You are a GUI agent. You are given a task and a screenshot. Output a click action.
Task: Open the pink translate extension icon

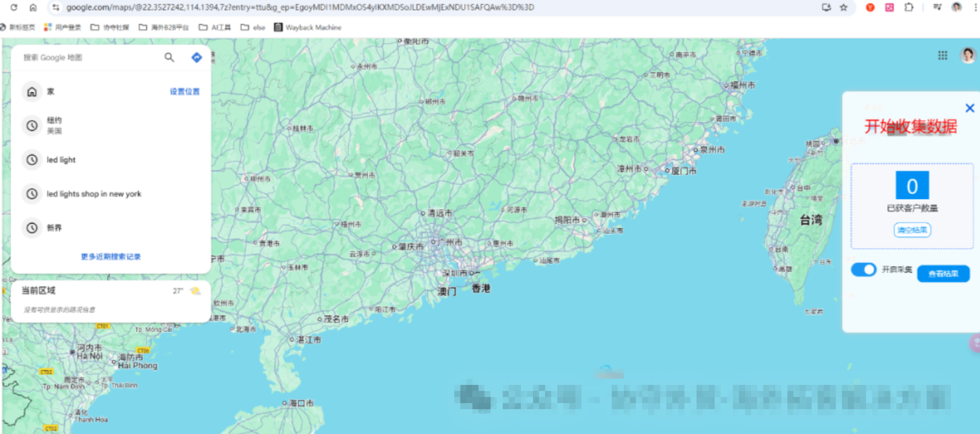tap(889, 7)
